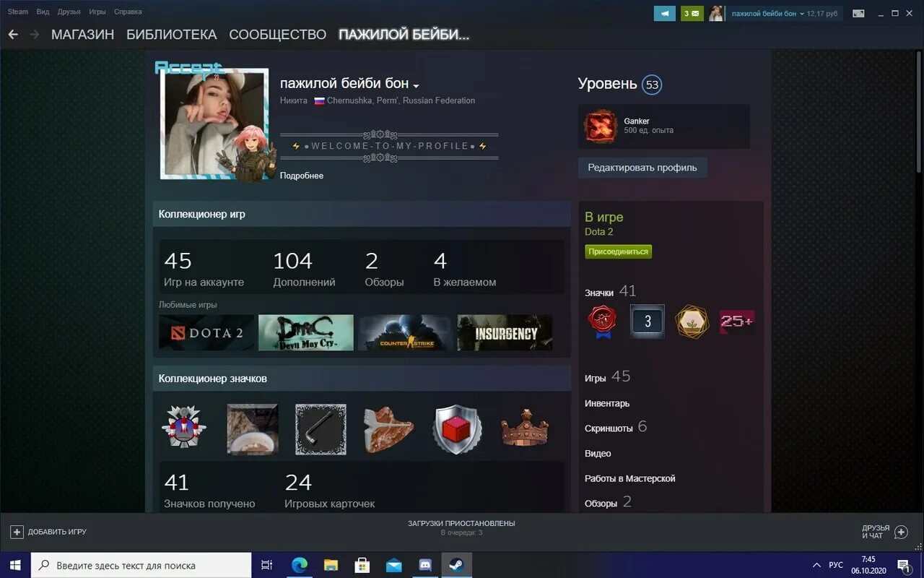Open Microsoft Store from taskbar

coord(362,565)
